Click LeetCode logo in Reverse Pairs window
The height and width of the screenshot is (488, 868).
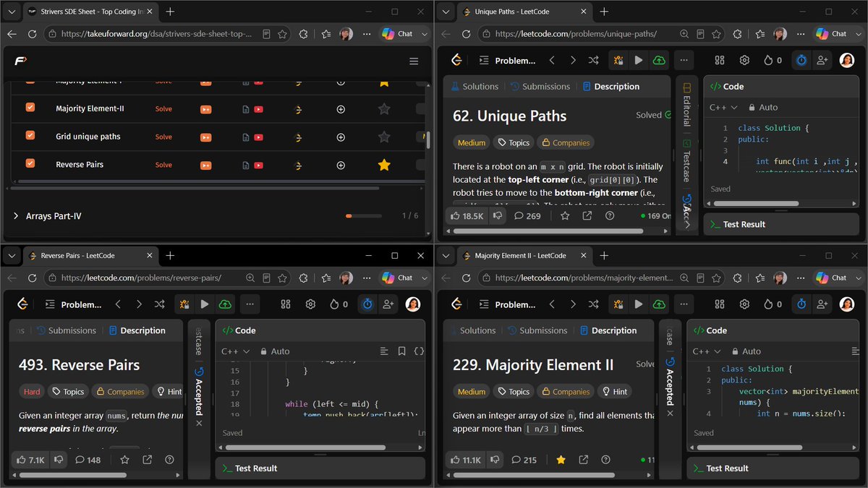point(22,304)
